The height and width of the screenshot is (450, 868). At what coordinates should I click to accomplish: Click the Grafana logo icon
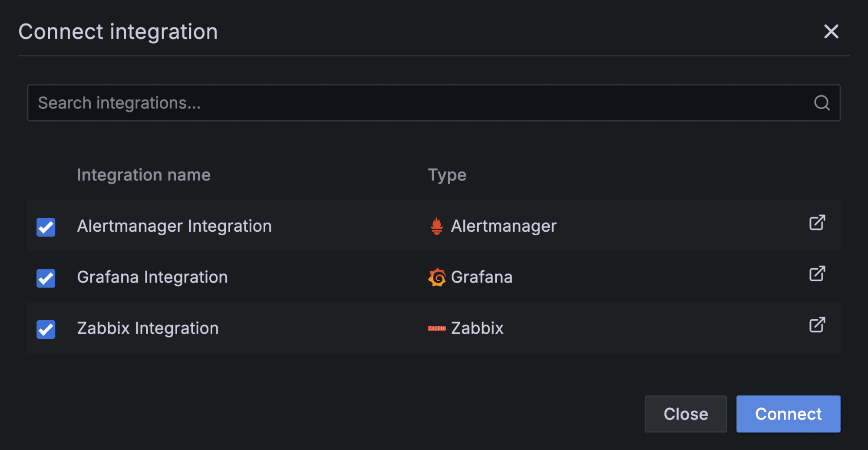pos(436,277)
